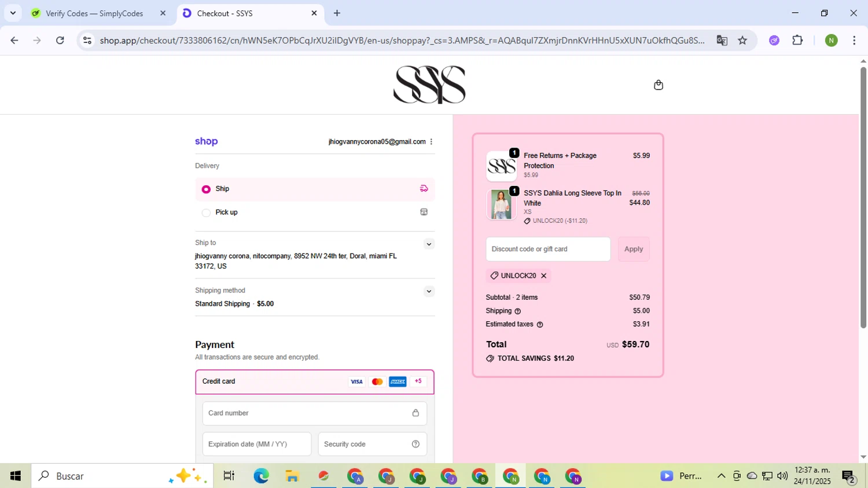Click the Standard Shipping $5.00 text

234,304
